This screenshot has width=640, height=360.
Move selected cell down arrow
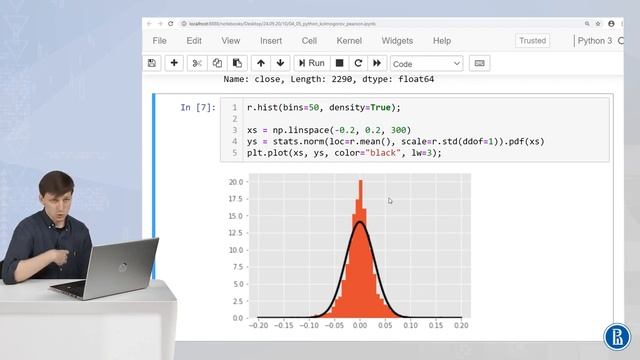point(280,63)
